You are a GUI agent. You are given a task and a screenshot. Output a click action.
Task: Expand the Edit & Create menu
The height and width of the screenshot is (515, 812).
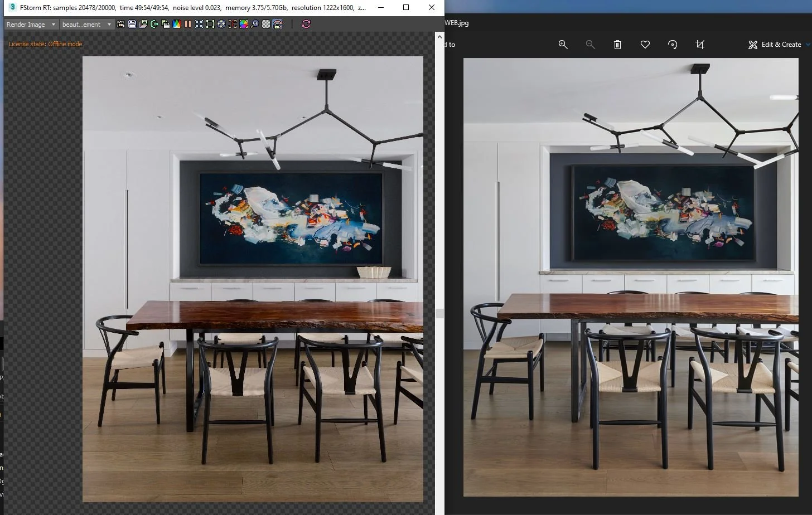(778, 45)
